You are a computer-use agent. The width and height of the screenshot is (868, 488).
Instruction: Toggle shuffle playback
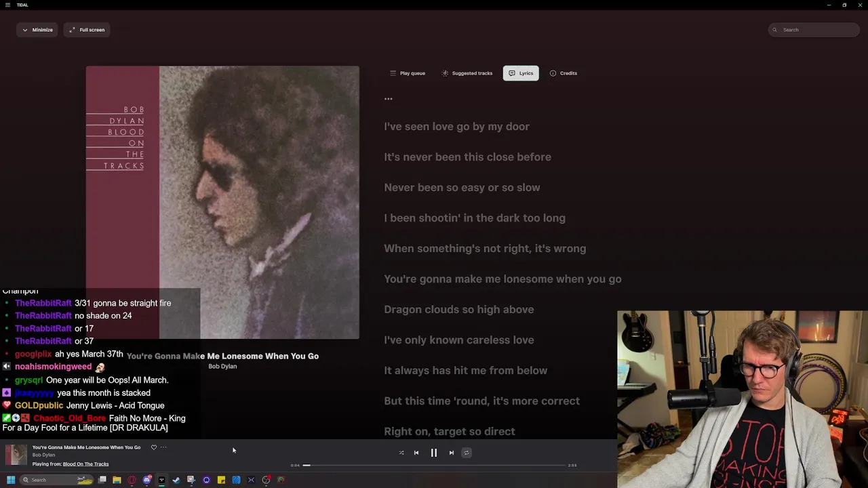[x=401, y=453]
